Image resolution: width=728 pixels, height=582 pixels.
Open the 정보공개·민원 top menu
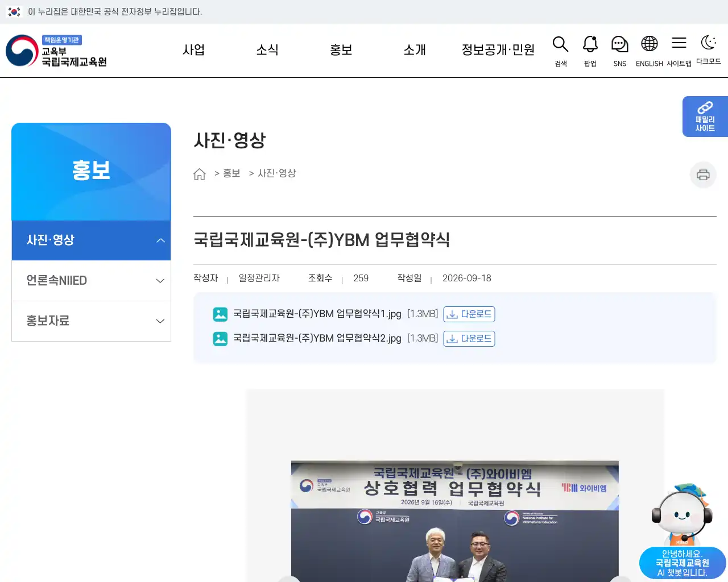pos(498,50)
